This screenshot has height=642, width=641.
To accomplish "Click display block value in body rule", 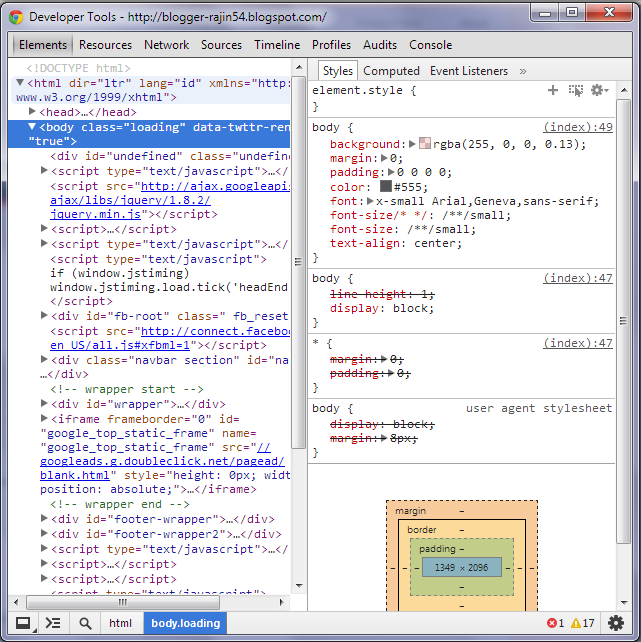I will tap(413, 308).
